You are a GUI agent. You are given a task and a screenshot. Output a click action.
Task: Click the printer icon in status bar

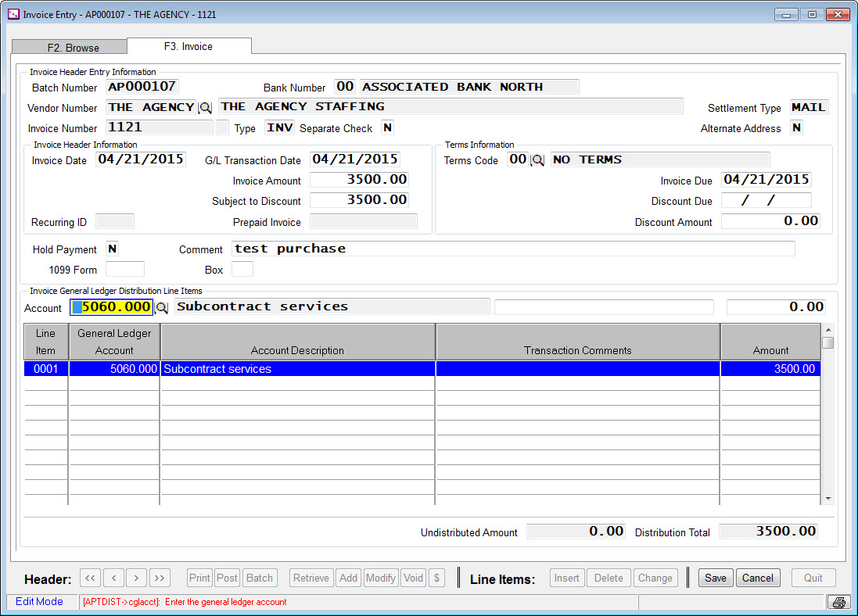[x=838, y=602]
